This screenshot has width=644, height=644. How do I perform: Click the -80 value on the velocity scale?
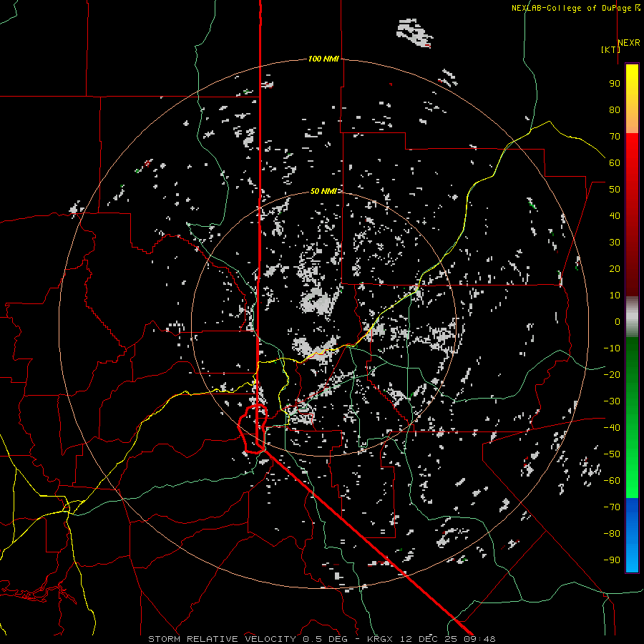[x=612, y=534]
